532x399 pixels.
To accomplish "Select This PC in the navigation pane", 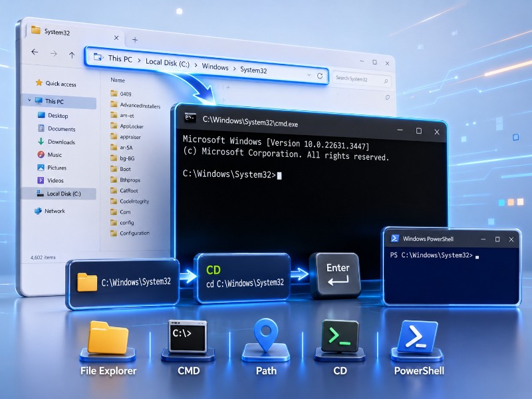I will point(59,101).
